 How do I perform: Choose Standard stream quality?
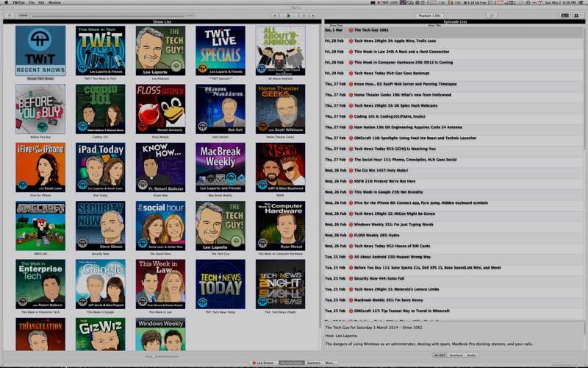coord(456,355)
